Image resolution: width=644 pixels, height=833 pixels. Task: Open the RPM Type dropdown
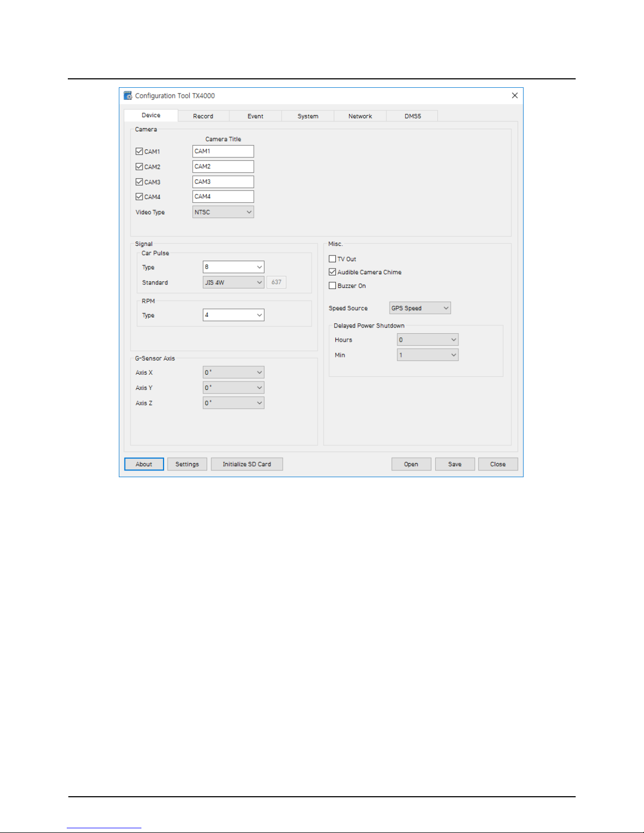click(233, 315)
